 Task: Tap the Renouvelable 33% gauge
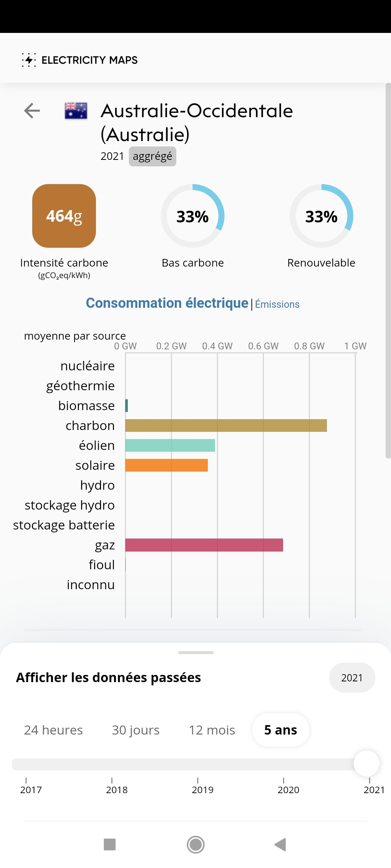[321, 216]
